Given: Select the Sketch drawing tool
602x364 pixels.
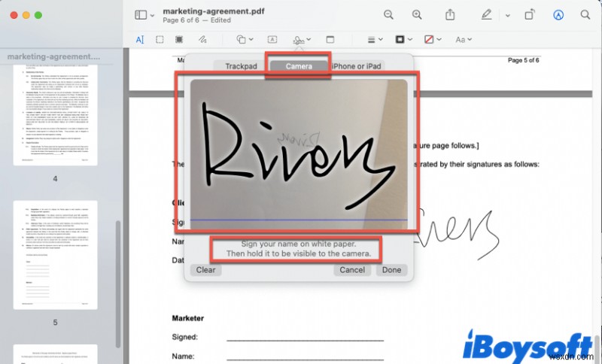Looking at the screenshot, I should pyautogui.click(x=202, y=40).
